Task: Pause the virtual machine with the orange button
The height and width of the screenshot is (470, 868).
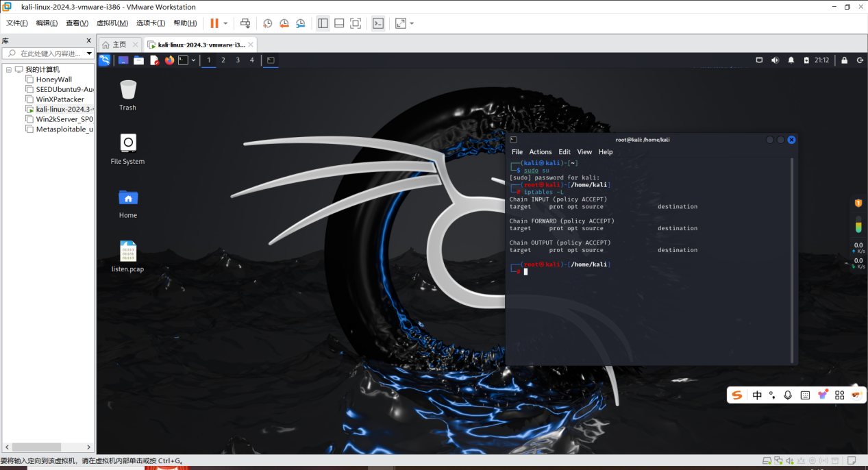Action: click(x=214, y=23)
